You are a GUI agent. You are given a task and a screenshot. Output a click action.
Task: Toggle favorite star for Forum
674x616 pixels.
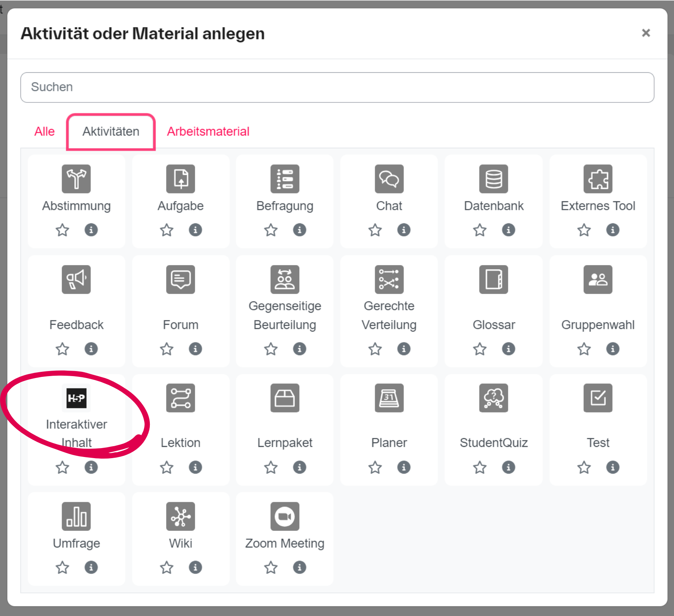coord(166,349)
